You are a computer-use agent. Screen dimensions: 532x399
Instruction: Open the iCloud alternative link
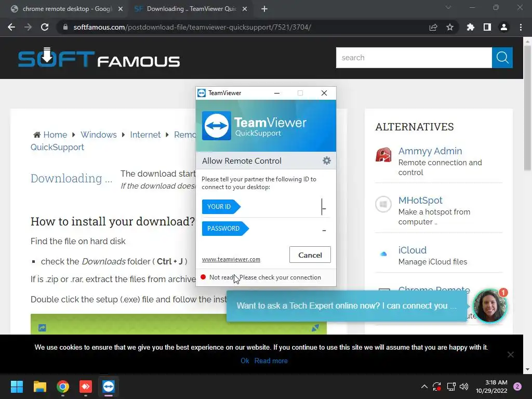[412, 250]
